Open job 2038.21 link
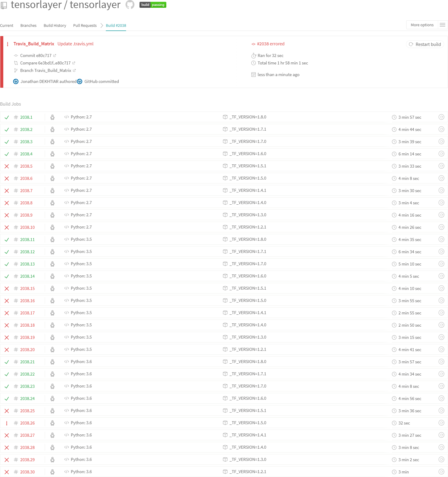Screen dimensions: 448x477 click(27, 362)
